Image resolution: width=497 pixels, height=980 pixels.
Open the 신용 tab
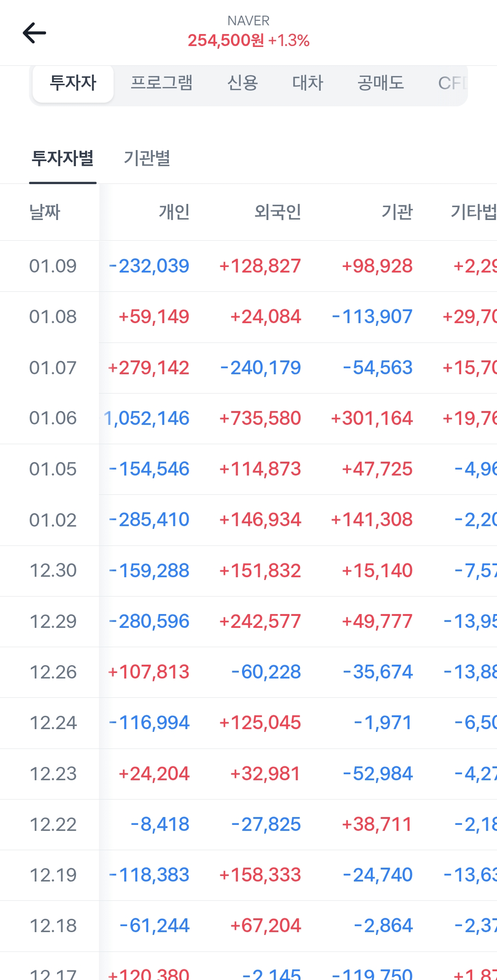[243, 83]
